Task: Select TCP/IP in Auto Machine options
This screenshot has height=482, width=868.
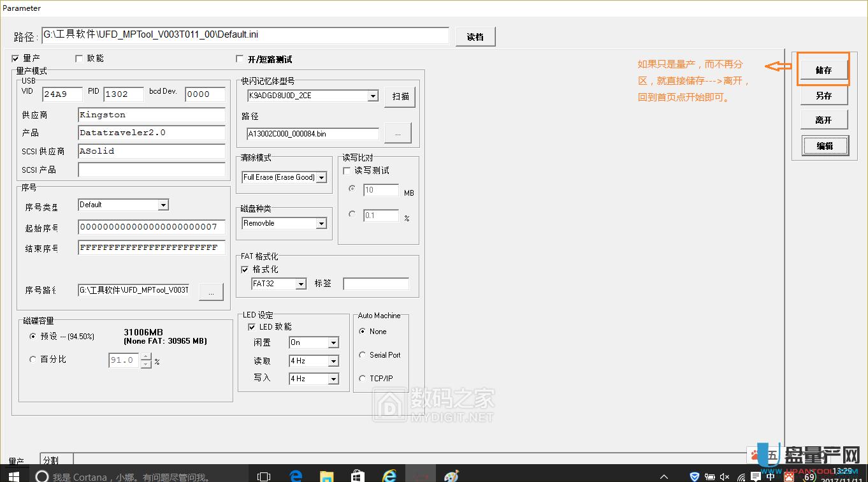Action: click(x=361, y=378)
